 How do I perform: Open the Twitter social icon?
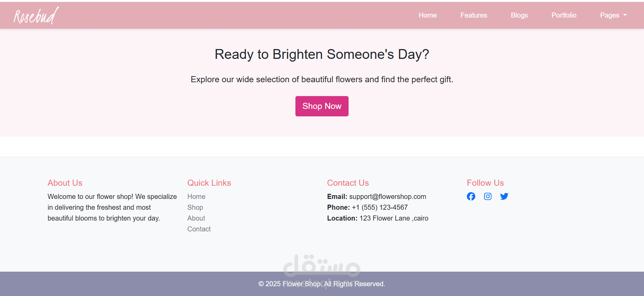pos(504,197)
